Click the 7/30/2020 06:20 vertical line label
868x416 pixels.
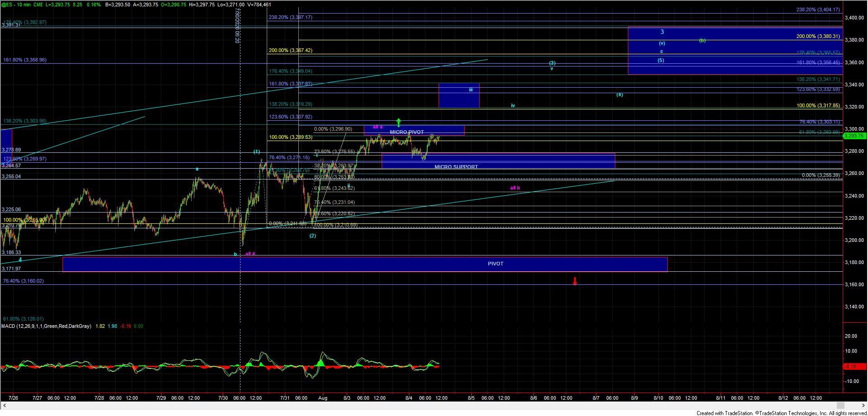pos(237,26)
